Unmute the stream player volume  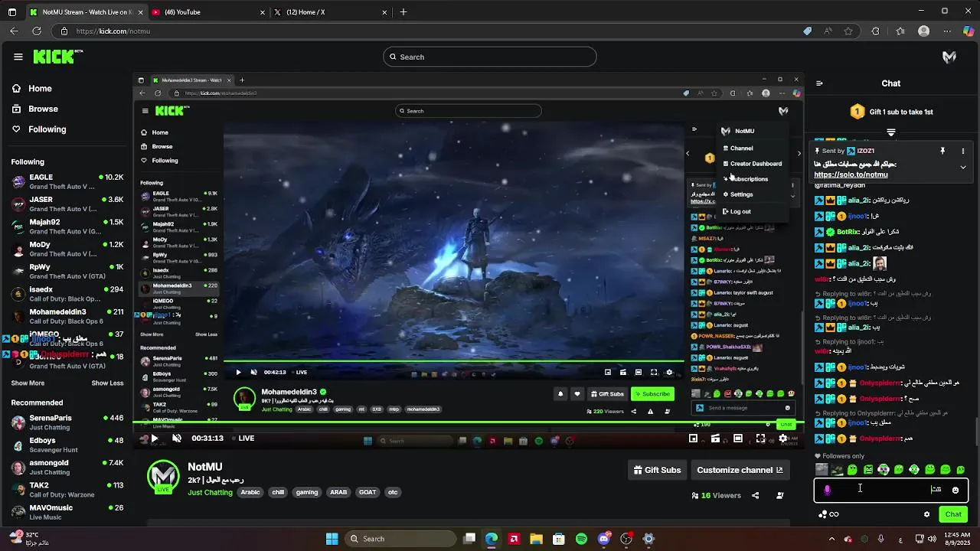coord(176,439)
